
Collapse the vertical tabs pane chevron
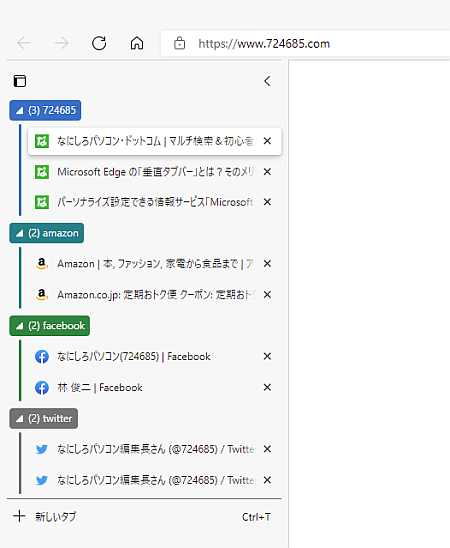pos(267,81)
